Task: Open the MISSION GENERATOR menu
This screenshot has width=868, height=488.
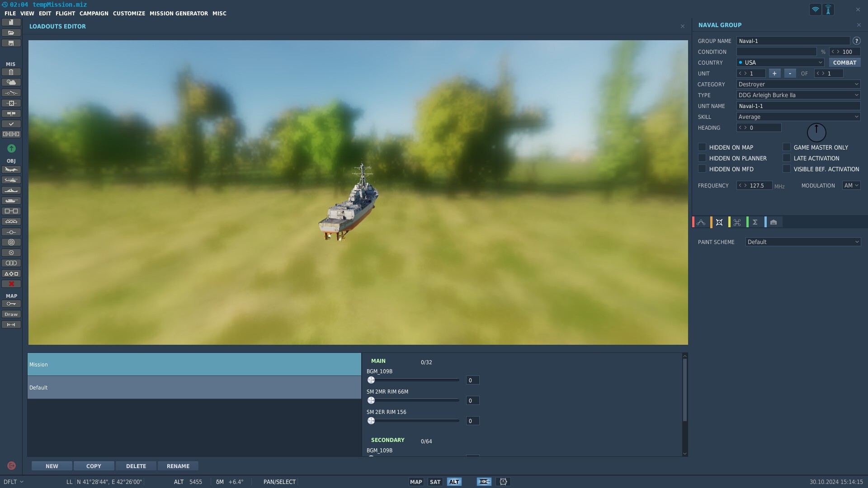Action: [179, 14]
